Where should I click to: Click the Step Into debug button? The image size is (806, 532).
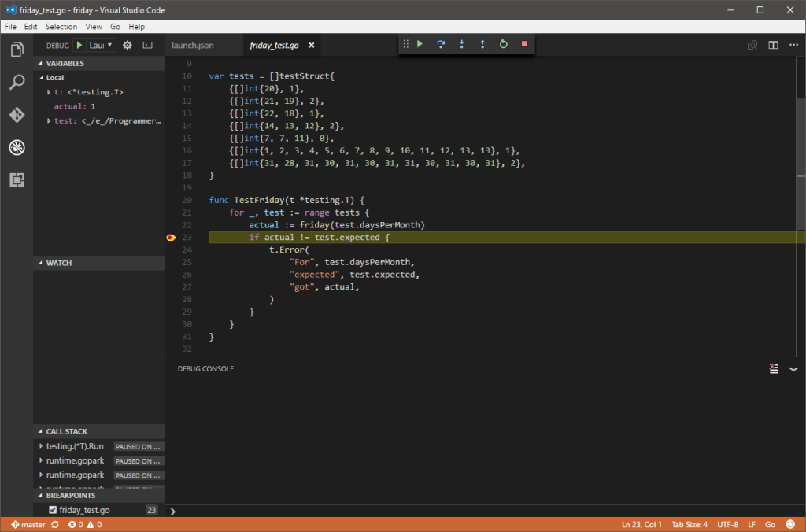point(462,44)
